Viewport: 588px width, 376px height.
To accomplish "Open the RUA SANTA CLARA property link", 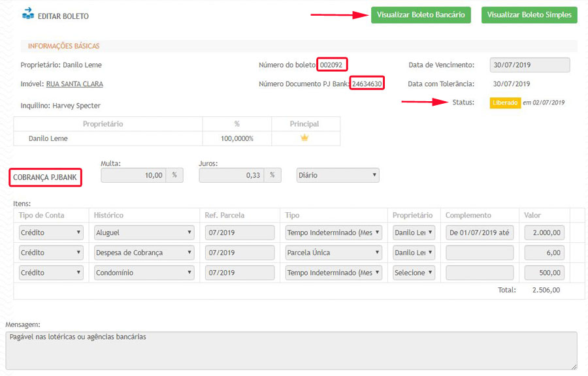I will (74, 84).
